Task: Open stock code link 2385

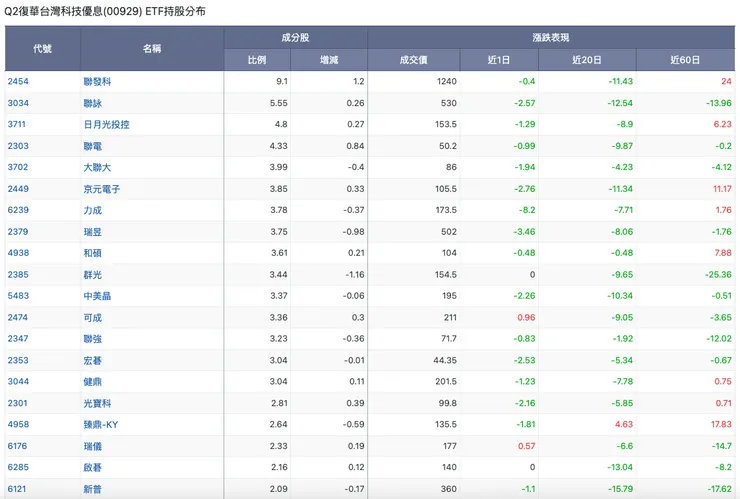Action: (x=18, y=275)
